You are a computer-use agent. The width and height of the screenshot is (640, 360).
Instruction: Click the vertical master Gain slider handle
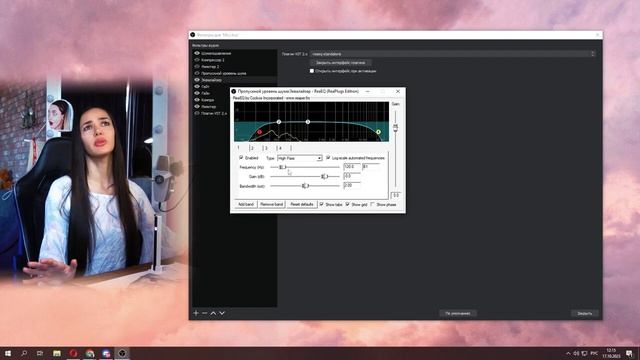click(x=395, y=128)
